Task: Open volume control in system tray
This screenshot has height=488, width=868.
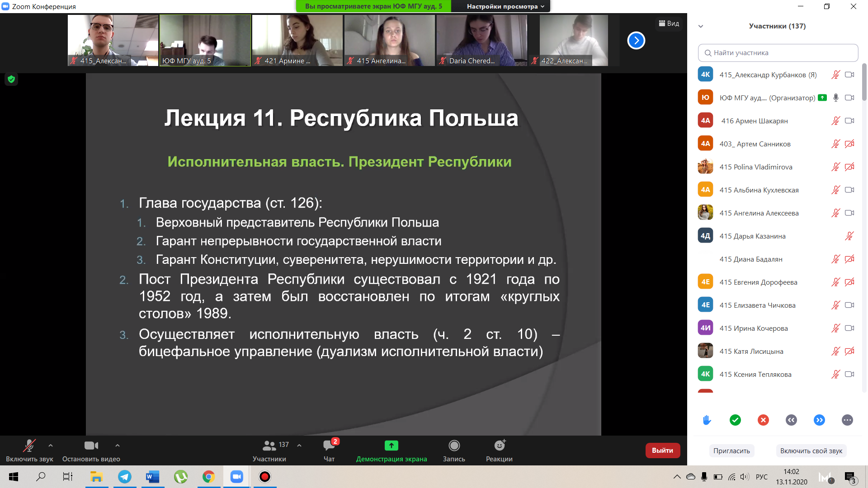Action: [745, 477]
